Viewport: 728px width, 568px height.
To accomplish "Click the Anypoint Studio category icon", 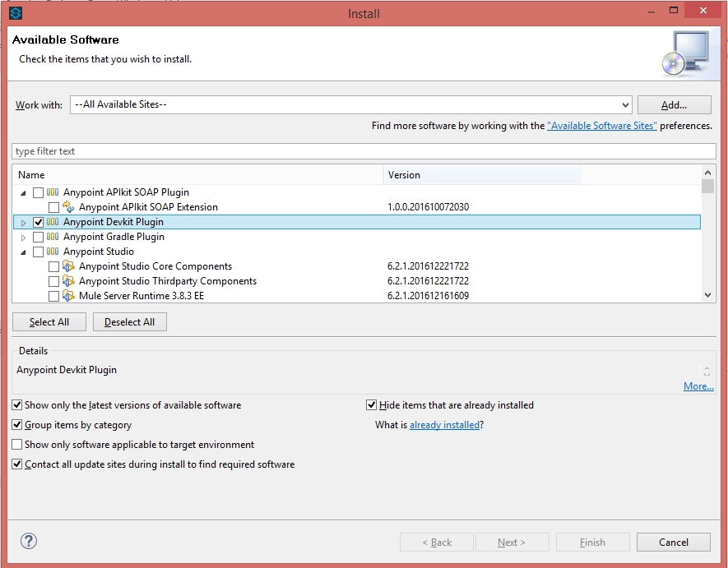I will click(x=53, y=252).
